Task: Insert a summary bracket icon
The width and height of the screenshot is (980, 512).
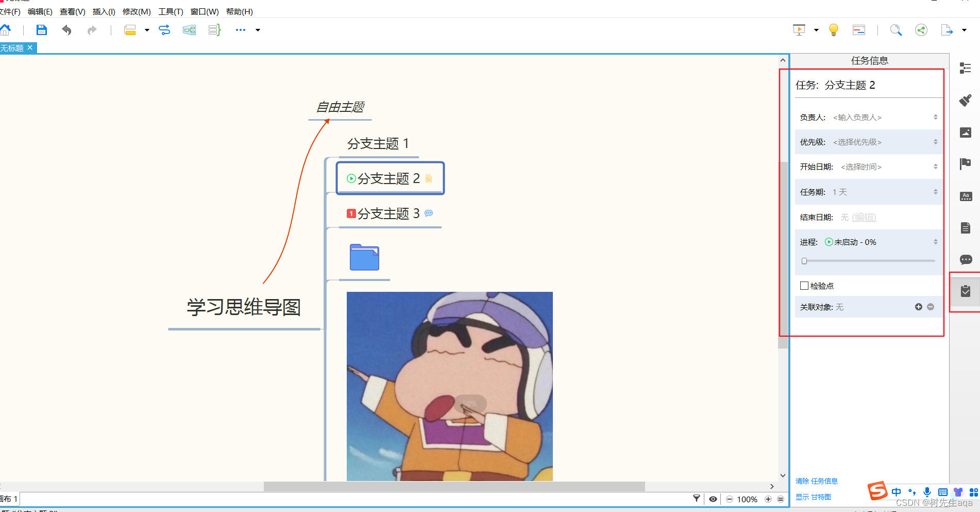Action: click(x=214, y=30)
